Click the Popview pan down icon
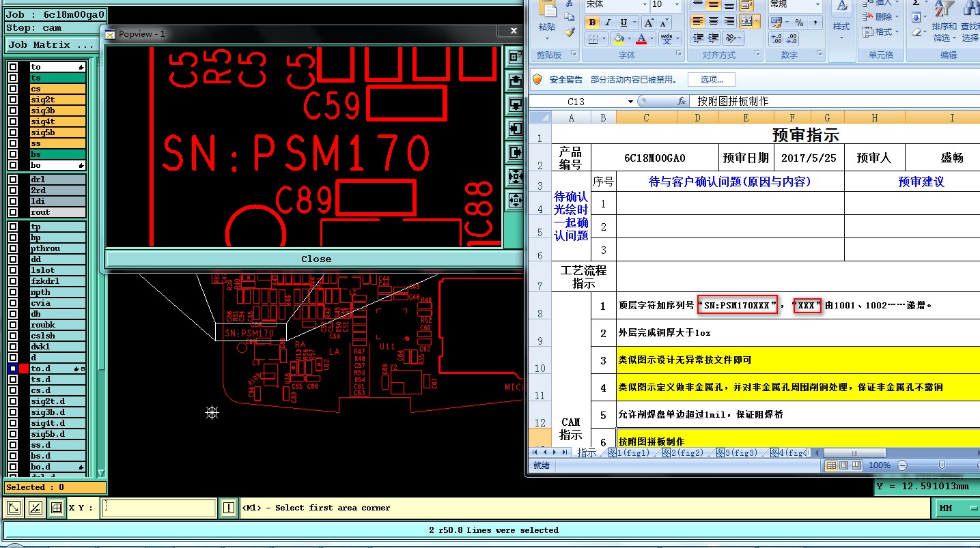This screenshot has height=548, width=980. click(514, 104)
